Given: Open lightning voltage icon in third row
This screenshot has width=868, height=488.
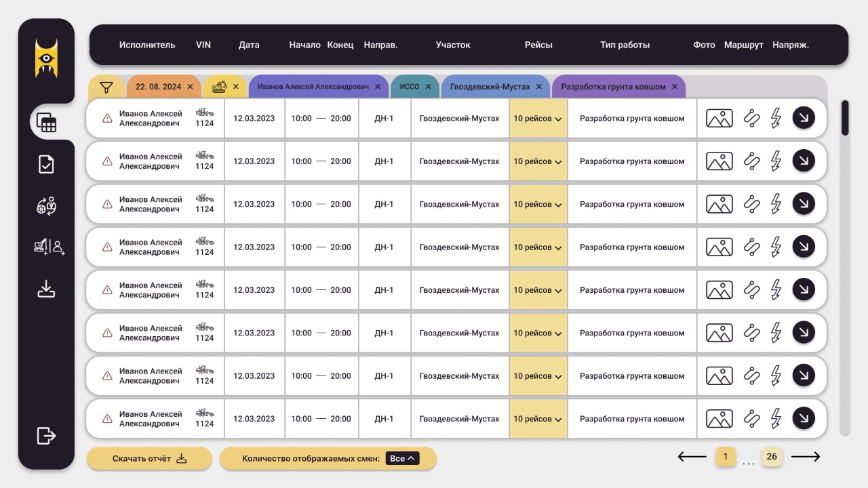Looking at the screenshot, I should tap(776, 204).
